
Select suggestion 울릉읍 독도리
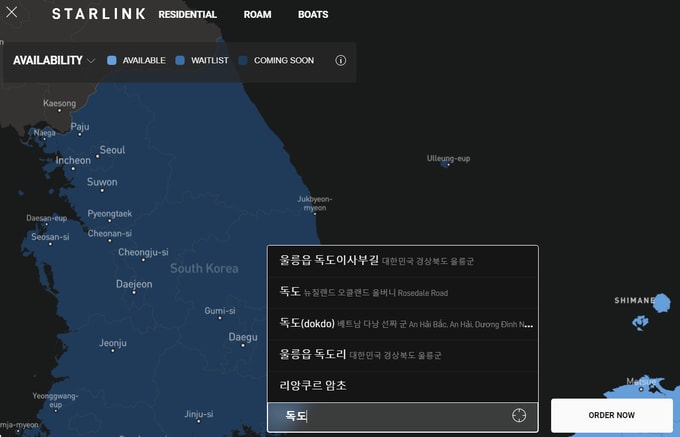[x=403, y=355]
